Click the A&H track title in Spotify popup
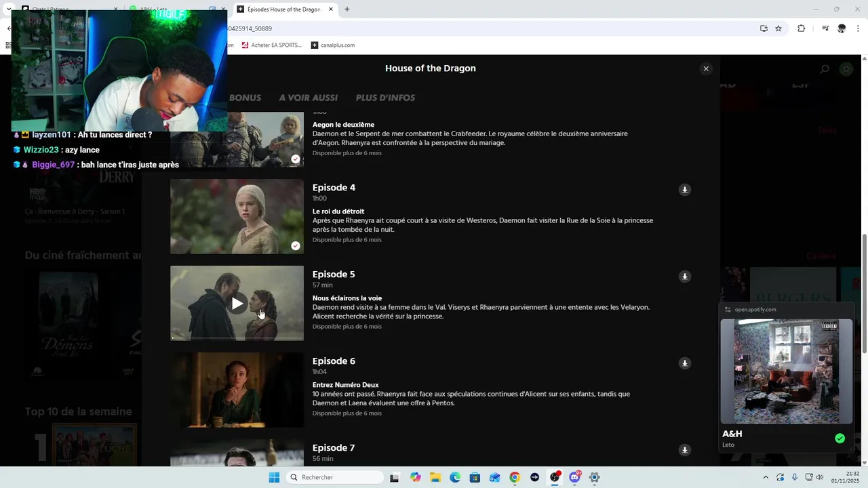 pyautogui.click(x=732, y=434)
